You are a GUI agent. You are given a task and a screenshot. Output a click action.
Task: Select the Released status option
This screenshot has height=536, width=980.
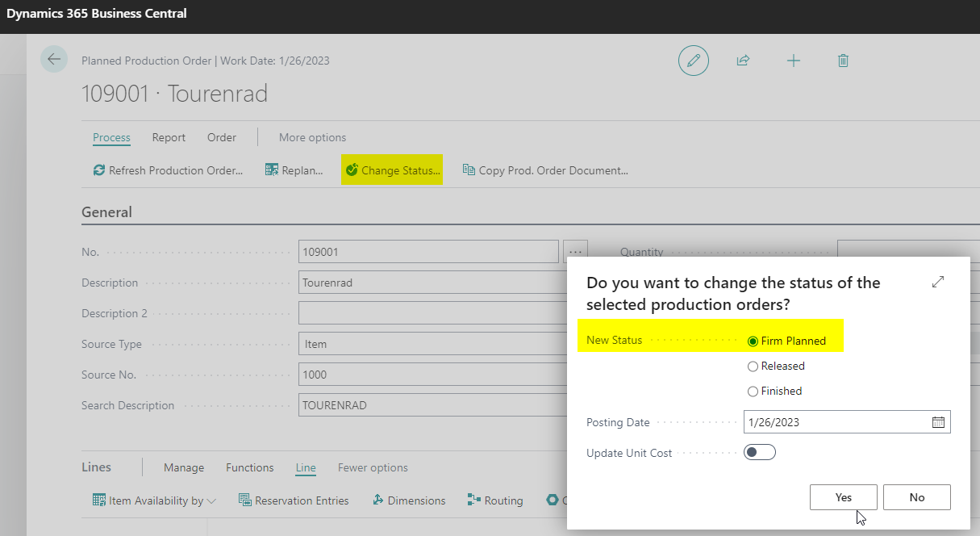776,366
